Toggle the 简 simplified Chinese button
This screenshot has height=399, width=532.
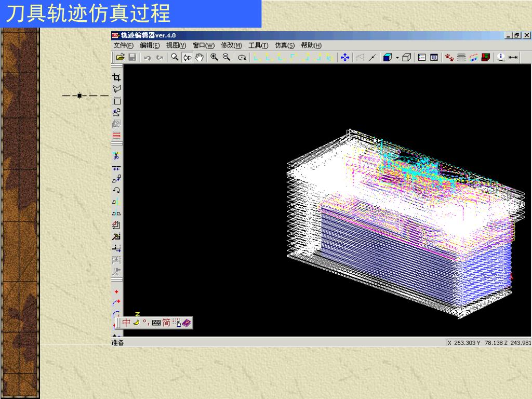click(x=166, y=323)
